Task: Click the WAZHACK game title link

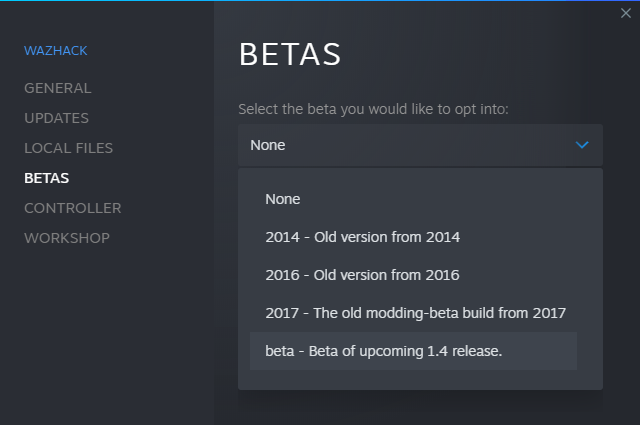Action: 56,51
